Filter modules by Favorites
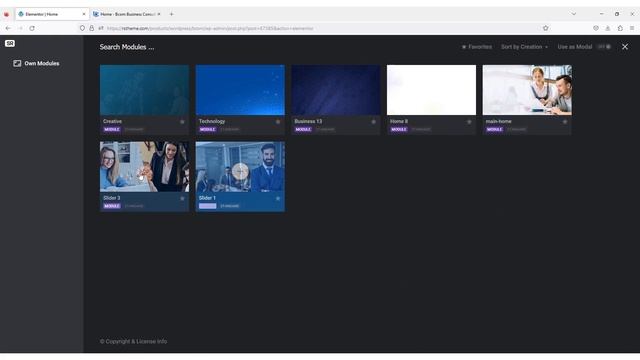The image size is (640, 360). click(477, 47)
